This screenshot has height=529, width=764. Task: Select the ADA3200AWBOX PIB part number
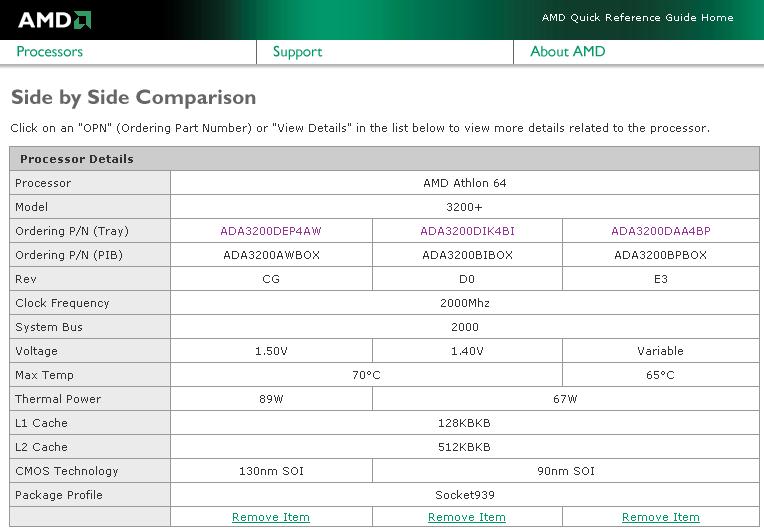pyautogui.click(x=271, y=255)
